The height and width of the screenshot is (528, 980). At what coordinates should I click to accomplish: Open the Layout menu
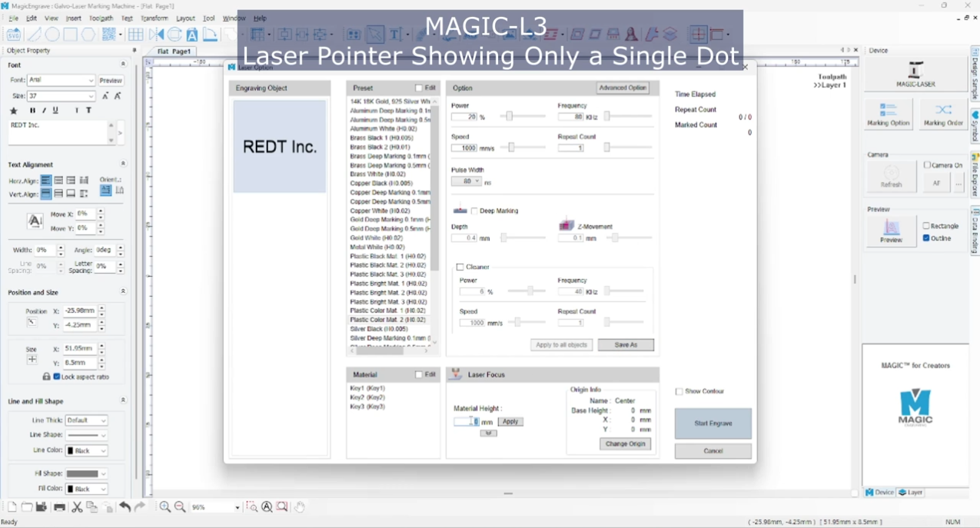click(185, 18)
